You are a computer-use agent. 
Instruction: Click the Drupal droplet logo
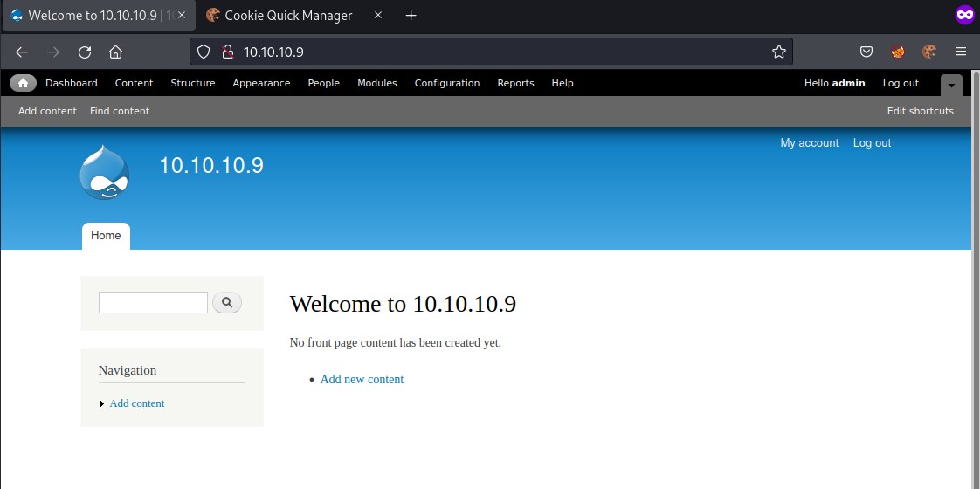[x=105, y=173]
